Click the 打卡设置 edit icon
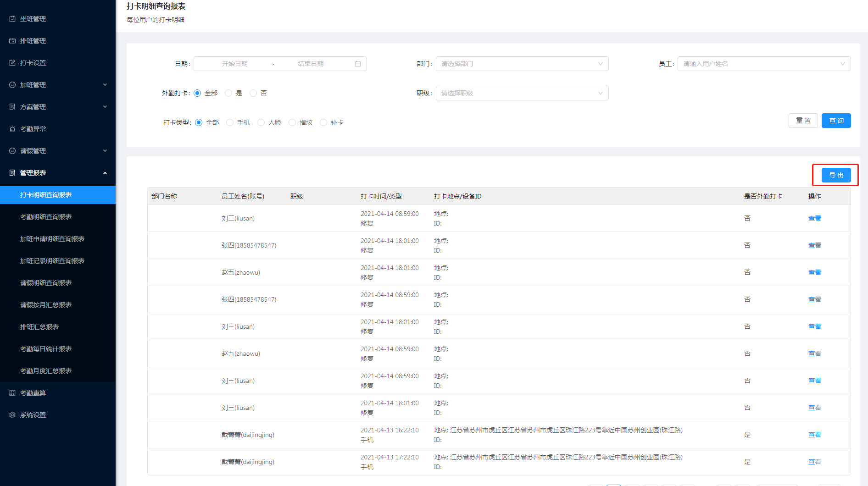This screenshot has width=868, height=486. [12, 63]
